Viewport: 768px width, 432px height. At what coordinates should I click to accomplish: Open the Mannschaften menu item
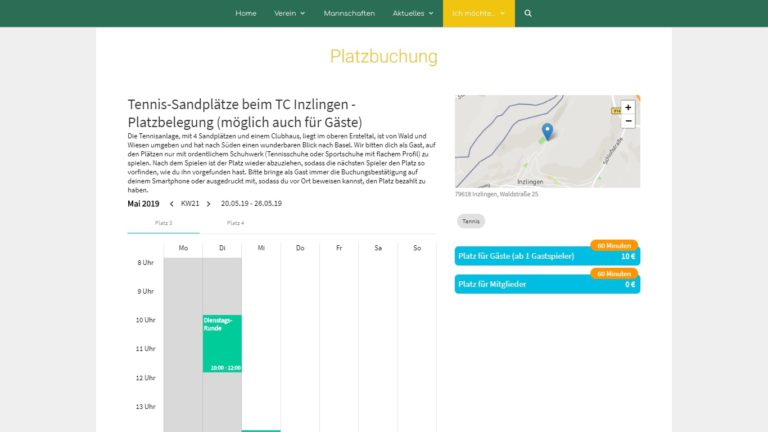349,13
